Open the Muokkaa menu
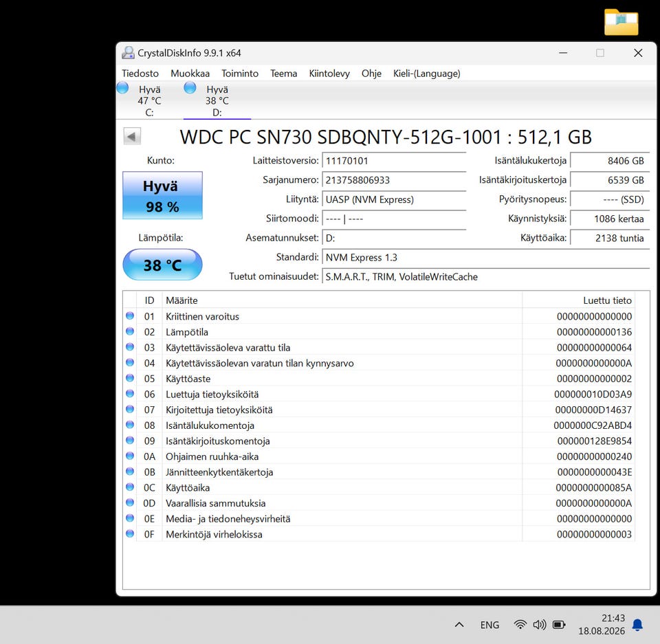Viewport: 660px width, 644px height. tap(190, 74)
